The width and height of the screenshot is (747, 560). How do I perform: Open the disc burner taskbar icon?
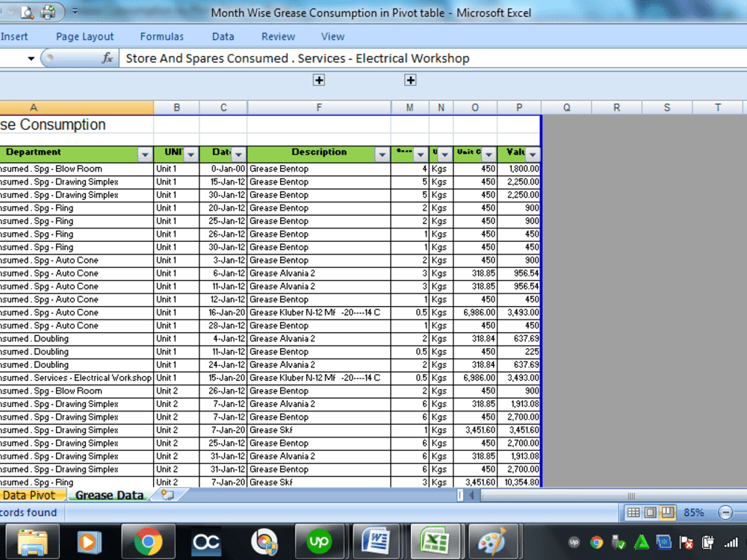(264, 542)
